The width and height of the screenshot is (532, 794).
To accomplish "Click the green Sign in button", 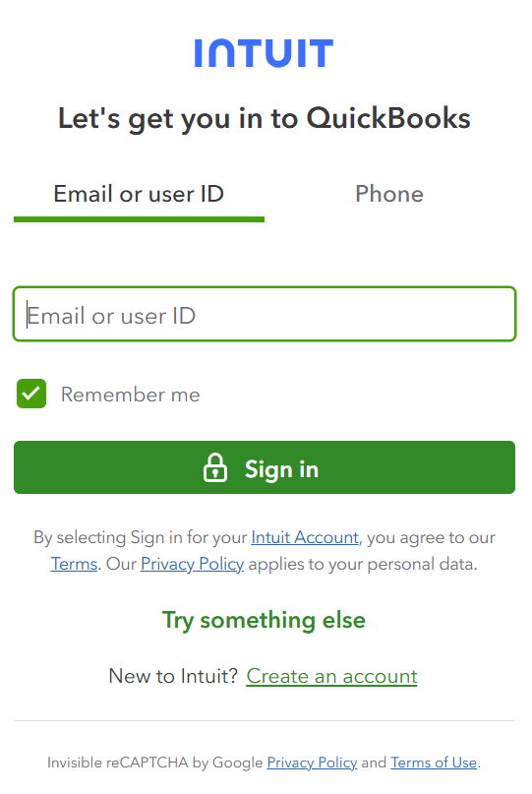I will [x=265, y=467].
